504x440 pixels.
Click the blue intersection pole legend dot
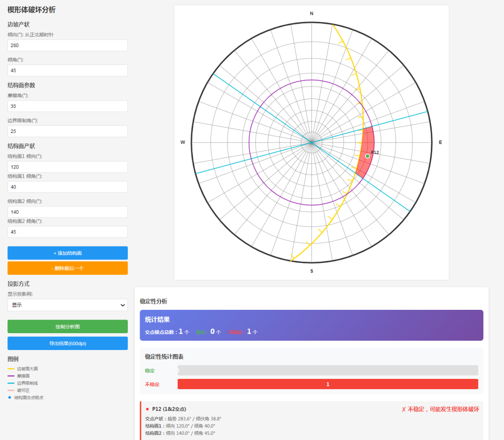pyautogui.click(x=9, y=398)
